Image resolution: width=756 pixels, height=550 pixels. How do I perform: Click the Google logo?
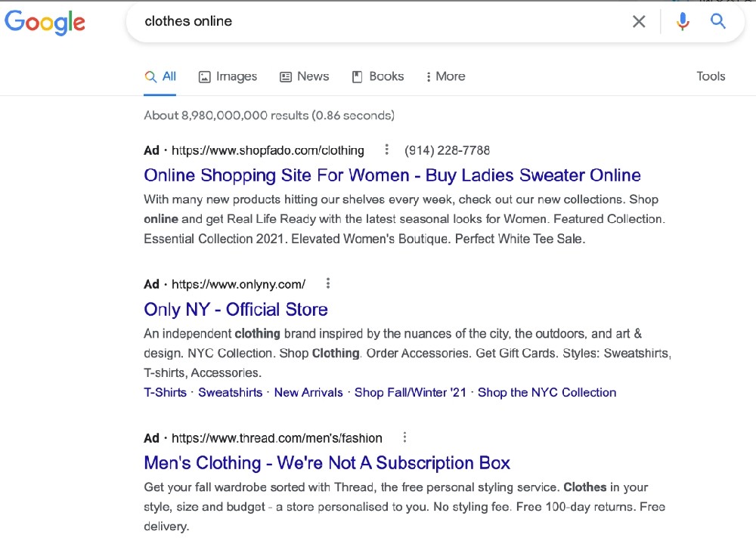point(45,22)
